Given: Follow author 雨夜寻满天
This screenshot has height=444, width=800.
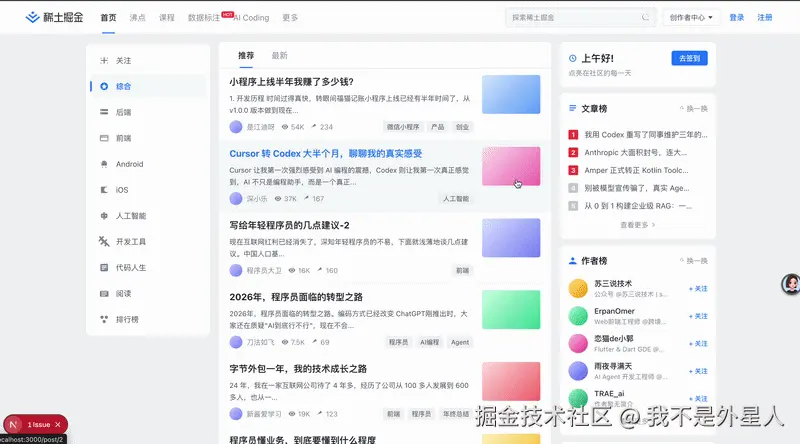Looking at the screenshot, I should [x=698, y=371].
